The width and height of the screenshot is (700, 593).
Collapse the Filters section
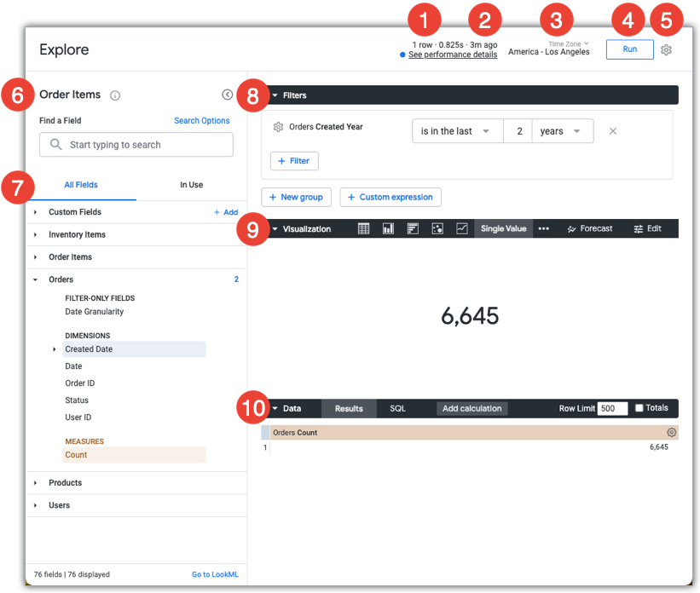tap(275, 95)
